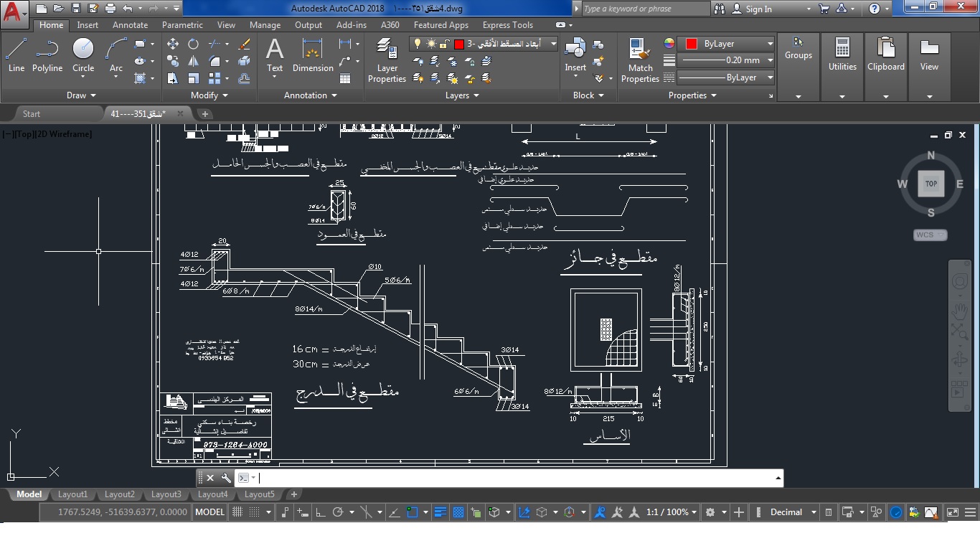This screenshot has height=551, width=980.
Task: Click the Plot printer icon
Action: pyautogui.click(x=110, y=9)
